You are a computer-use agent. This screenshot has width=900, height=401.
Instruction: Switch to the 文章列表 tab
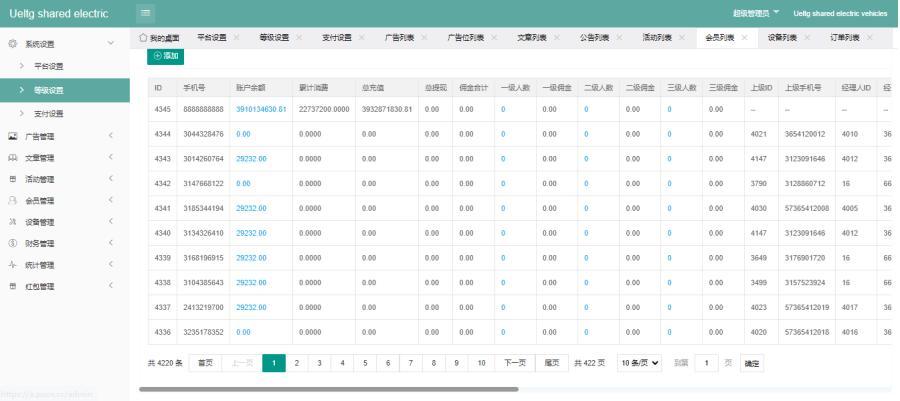point(532,38)
